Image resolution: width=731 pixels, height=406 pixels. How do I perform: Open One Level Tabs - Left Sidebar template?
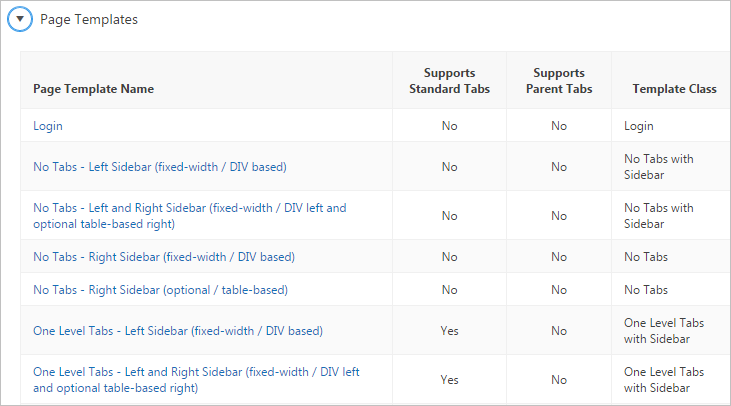(x=178, y=331)
